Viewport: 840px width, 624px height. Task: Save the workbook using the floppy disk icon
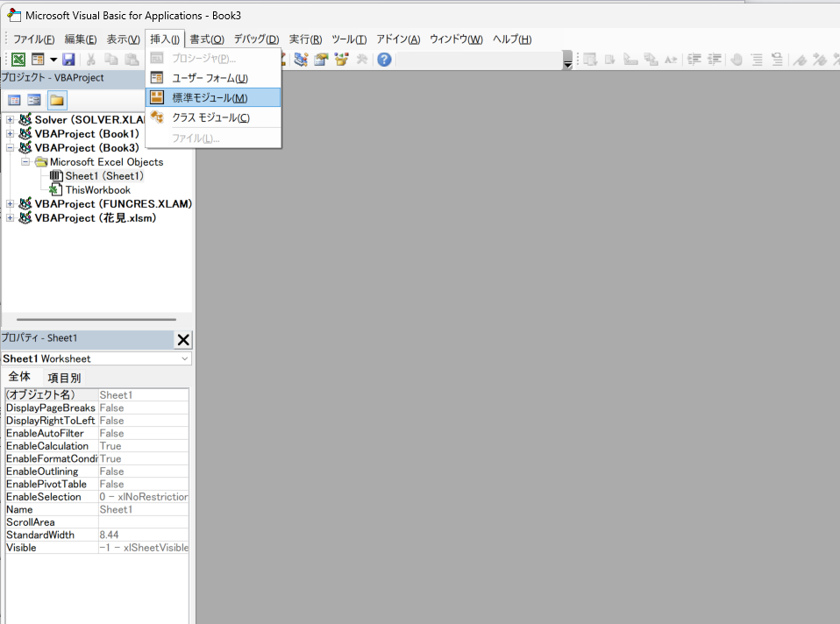tap(68, 60)
